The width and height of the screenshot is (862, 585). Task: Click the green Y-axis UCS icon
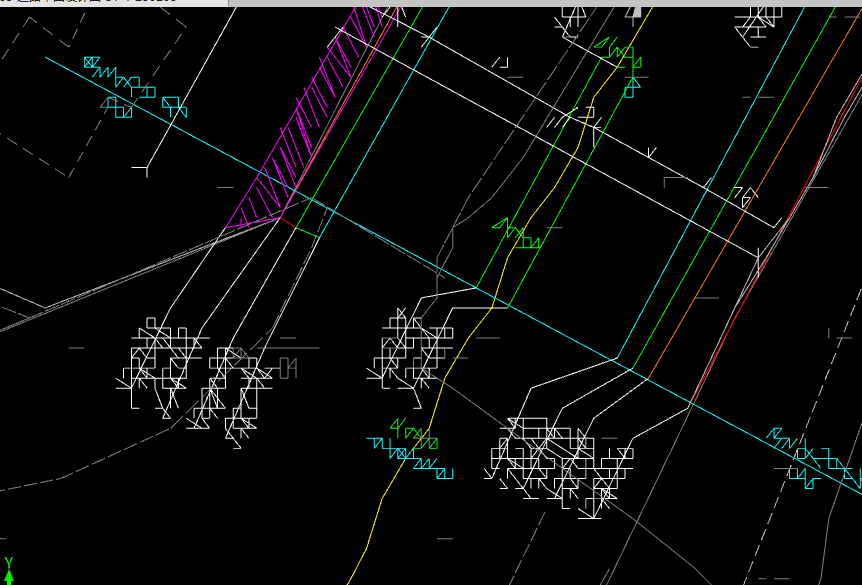click(8, 571)
